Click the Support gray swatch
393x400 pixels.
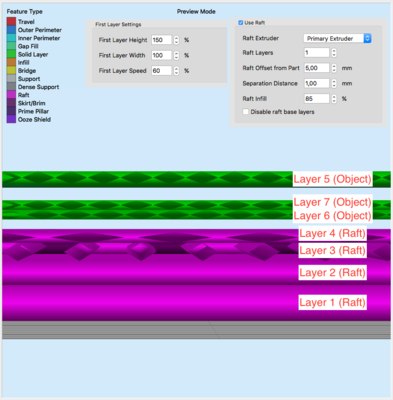coord(11,79)
